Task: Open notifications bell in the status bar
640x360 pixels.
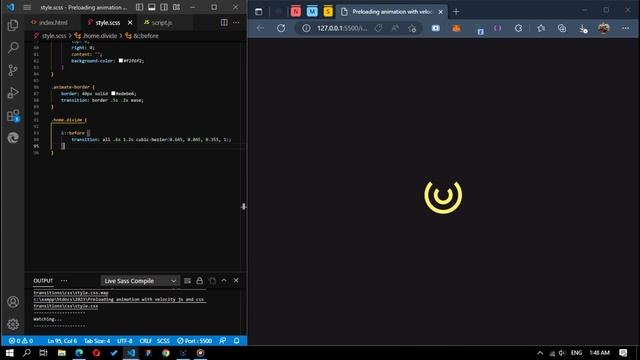Action: coord(236,341)
